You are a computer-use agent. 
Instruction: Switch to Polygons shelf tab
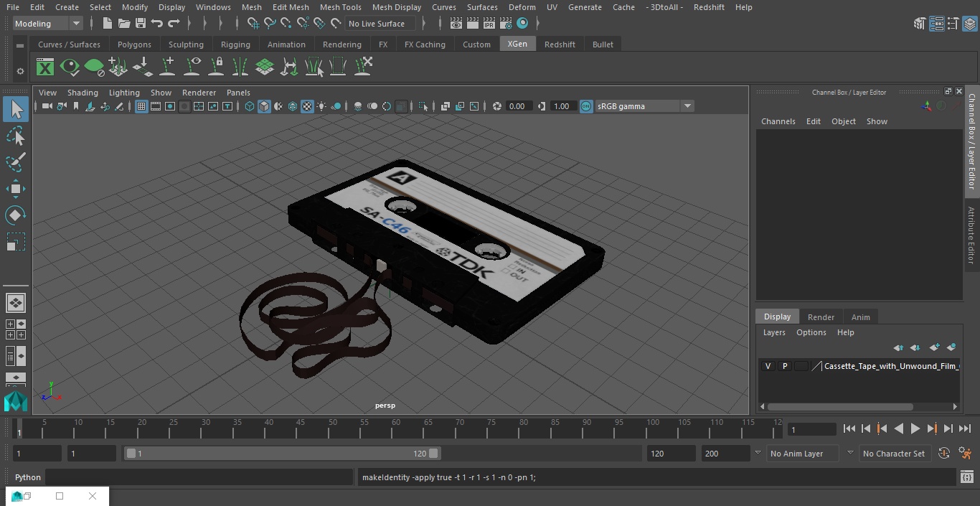134,44
